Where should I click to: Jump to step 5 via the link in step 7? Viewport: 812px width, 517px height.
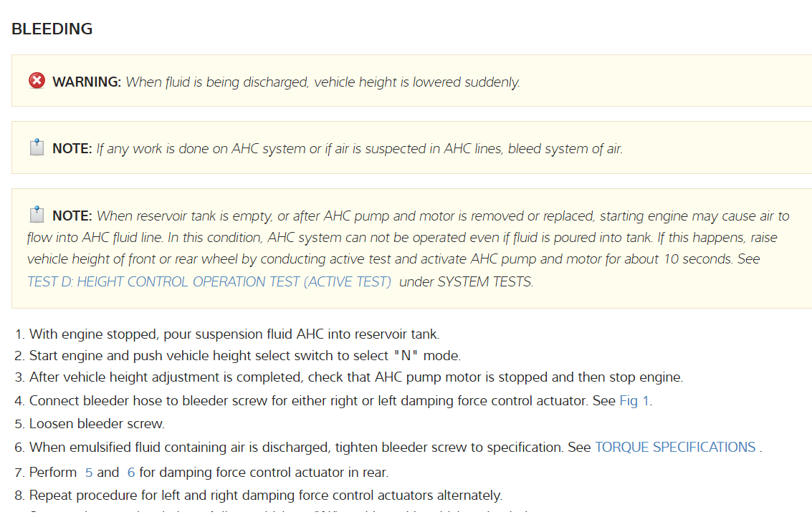point(89,472)
